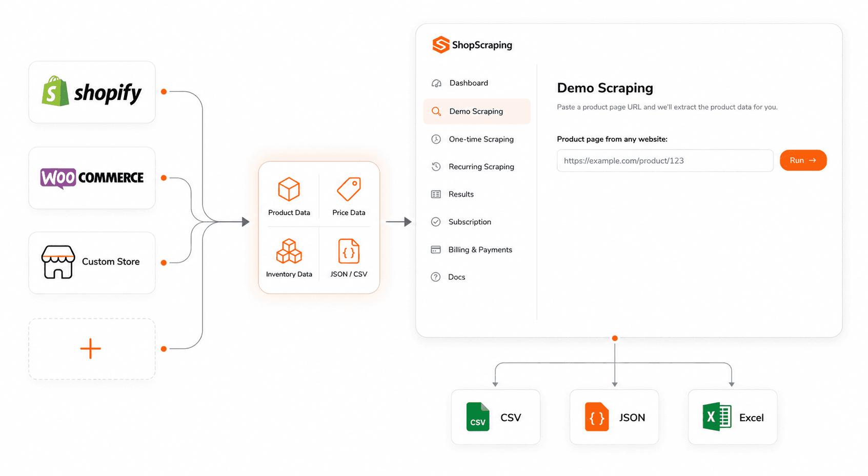
Task: Click the Product Data label
Action: (x=289, y=213)
